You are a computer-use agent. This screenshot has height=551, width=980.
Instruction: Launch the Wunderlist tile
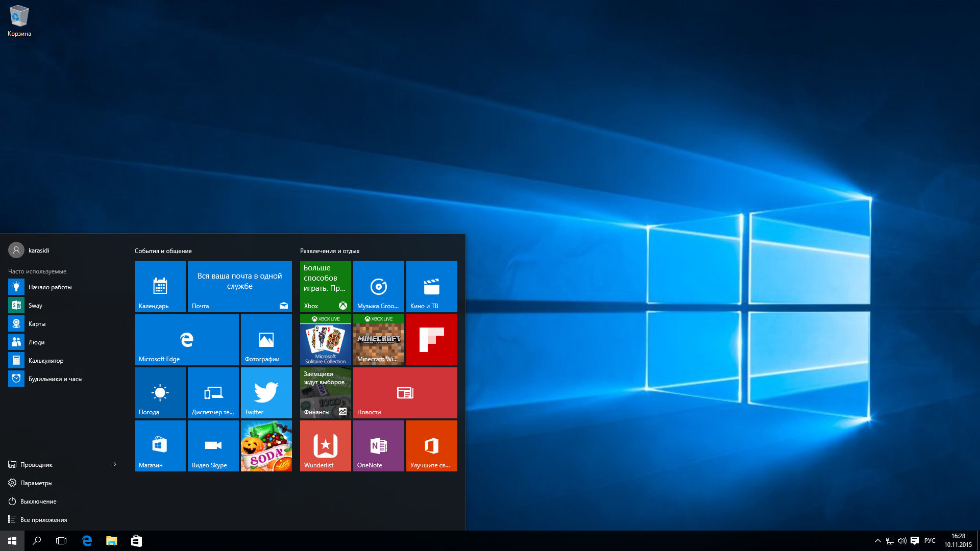point(326,446)
